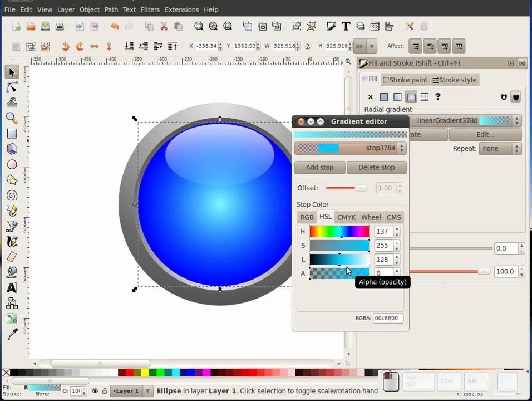Rotate selection 90 degrees counter-clockwise

tap(66, 46)
